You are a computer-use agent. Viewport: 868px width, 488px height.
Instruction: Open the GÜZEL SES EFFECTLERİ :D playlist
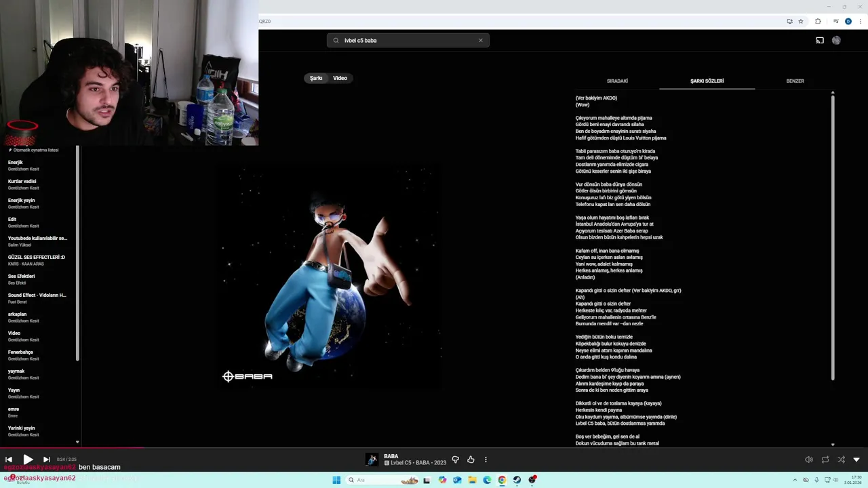click(38, 260)
